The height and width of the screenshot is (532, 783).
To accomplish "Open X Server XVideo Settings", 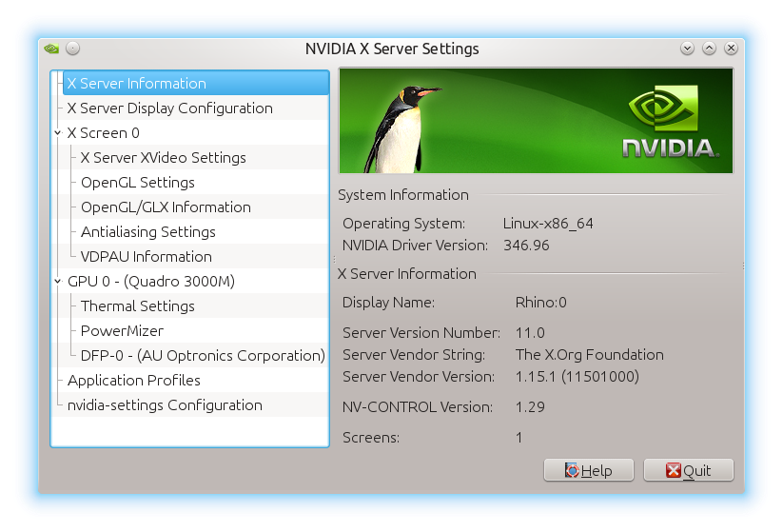I will pyautogui.click(x=164, y=158).
